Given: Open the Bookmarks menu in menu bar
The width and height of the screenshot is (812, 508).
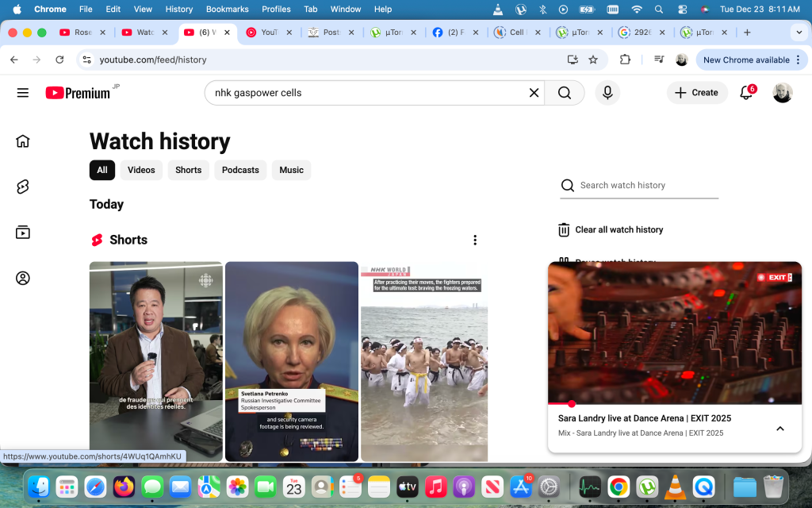Looking at the screenshot, I should pyautogui.click(x=227, y=10).
